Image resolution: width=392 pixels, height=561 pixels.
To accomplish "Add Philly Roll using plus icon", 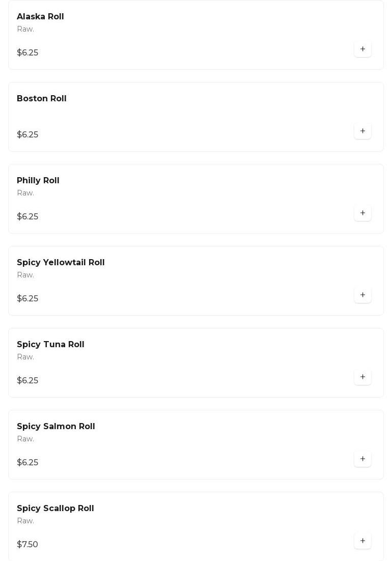I will [362, 213].
